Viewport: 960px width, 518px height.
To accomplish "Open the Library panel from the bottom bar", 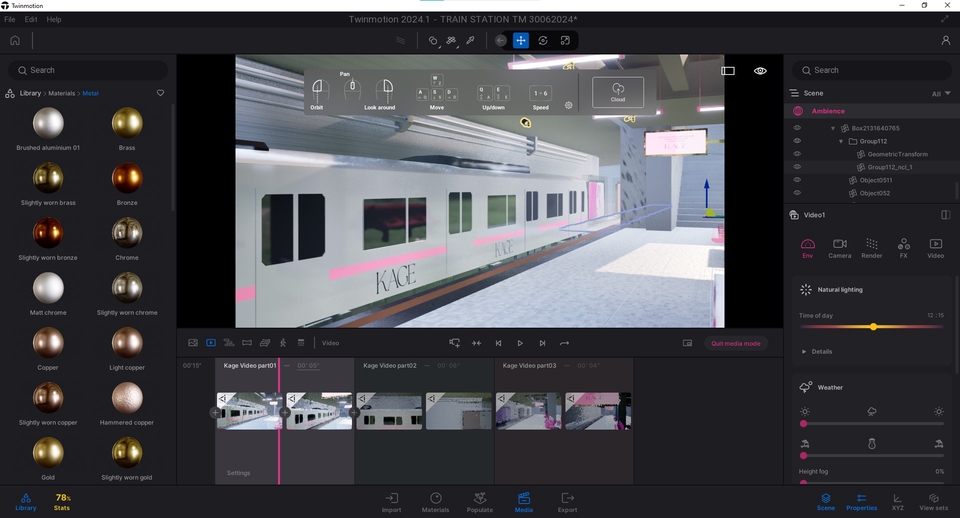I will [26, 502].
